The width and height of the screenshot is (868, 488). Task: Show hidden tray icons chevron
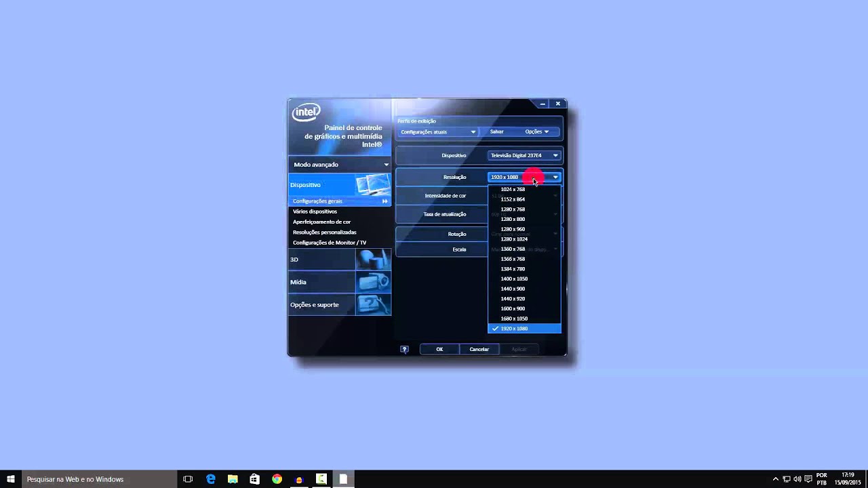click(x=776, y=479)
